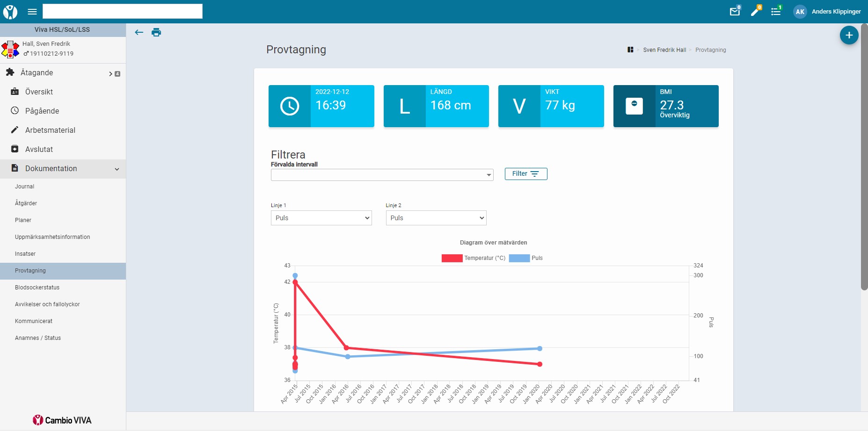Click the Filter button
The height and width of the screenshot is (432, 868).
526,174
